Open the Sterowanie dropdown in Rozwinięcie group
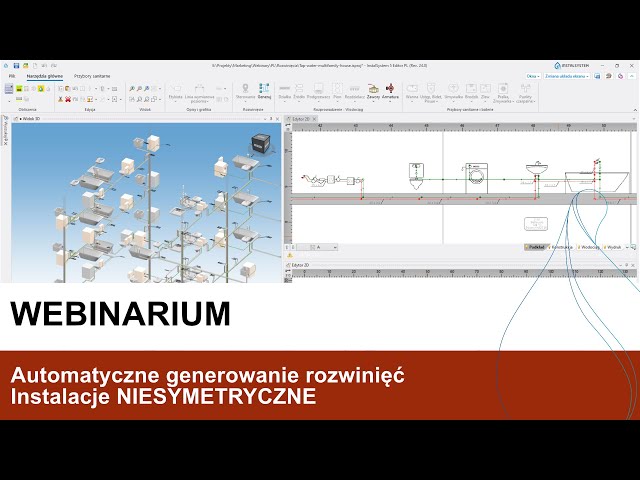The image size is (640, 480). [x=245, y=91]
